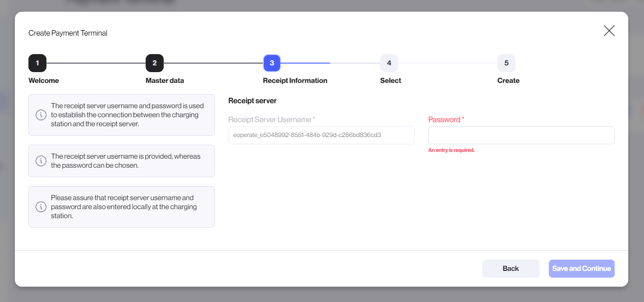This screenshot has height=302, width=644.
Task: Click the Welcome step label text
Action: [43, 80]
